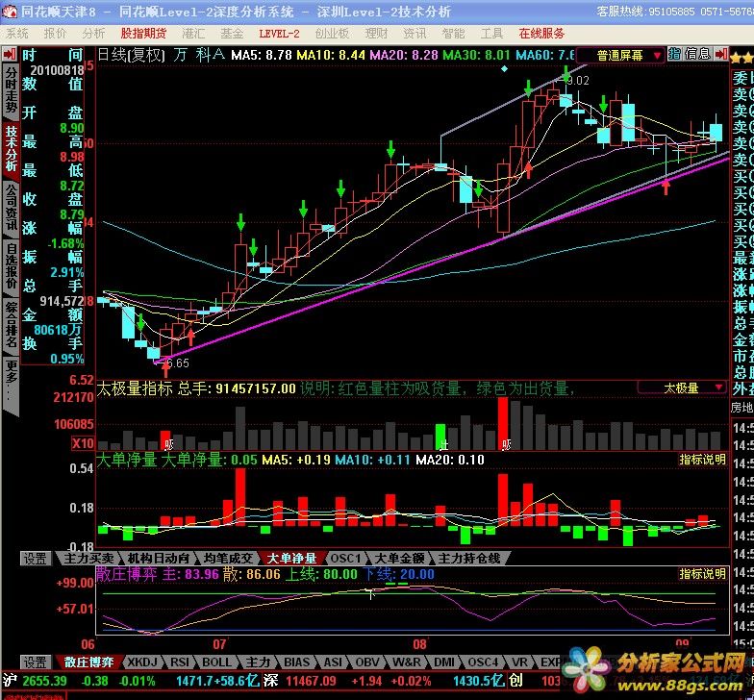Open the 基金 menu
The image size is (754, 700).
pos(232,33)
